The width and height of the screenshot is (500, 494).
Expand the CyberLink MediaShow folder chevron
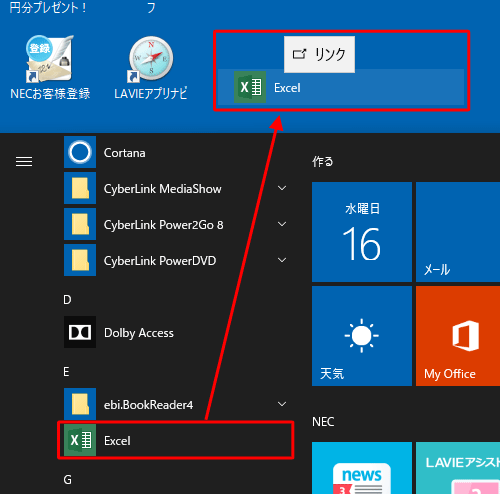[x=282, y=188]
